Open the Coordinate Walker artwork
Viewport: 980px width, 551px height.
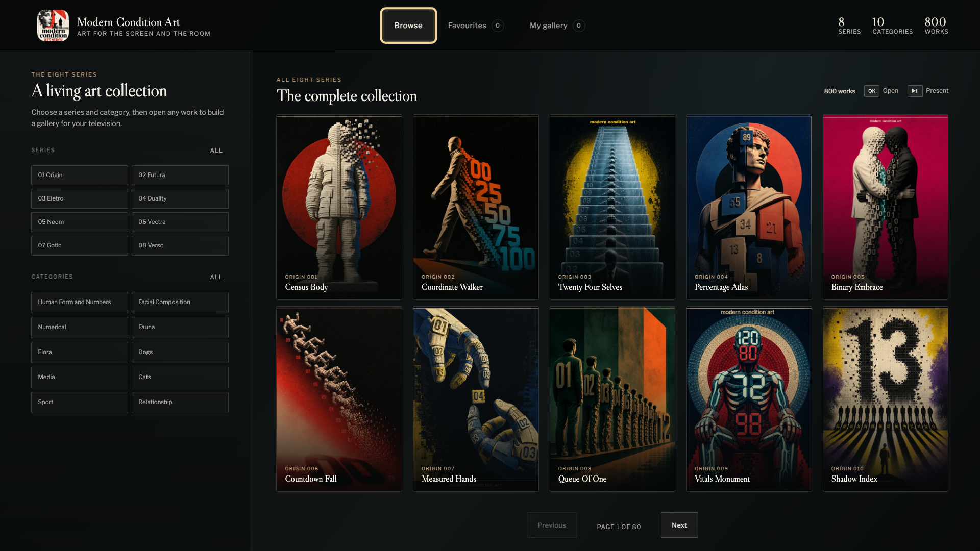(476, 207)
